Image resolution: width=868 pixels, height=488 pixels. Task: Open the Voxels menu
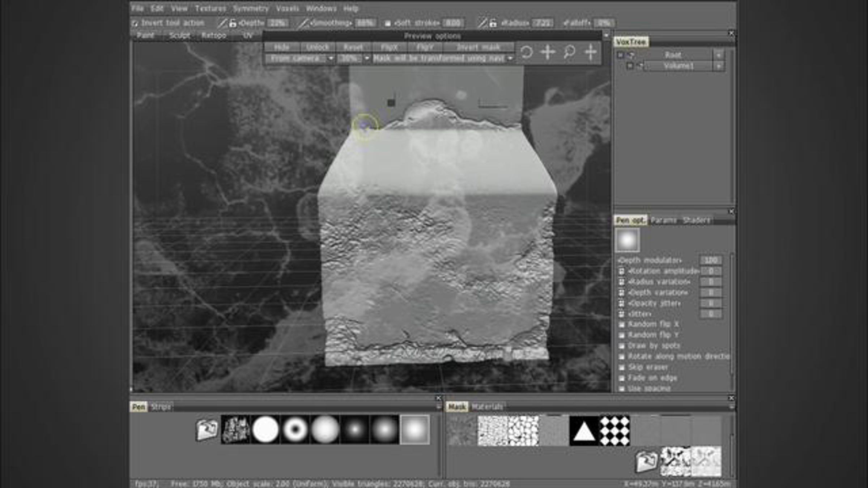point(287,8)
